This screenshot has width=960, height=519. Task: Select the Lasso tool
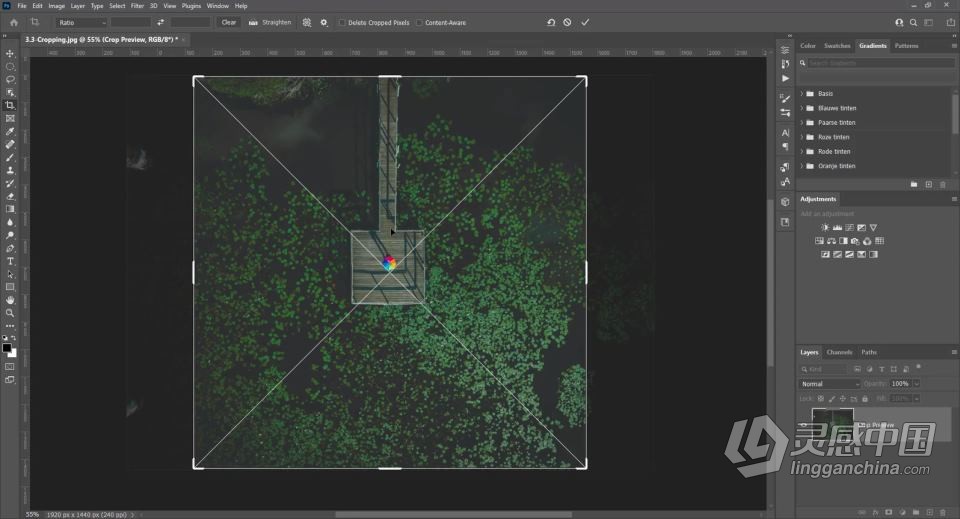coord(10,80)
